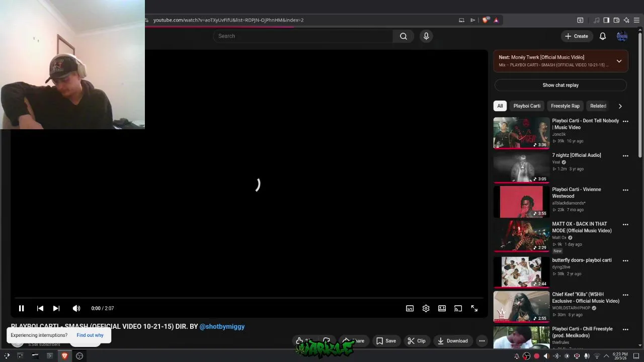Select the Playboi Carti filter chip

click(x=527, y=106)
